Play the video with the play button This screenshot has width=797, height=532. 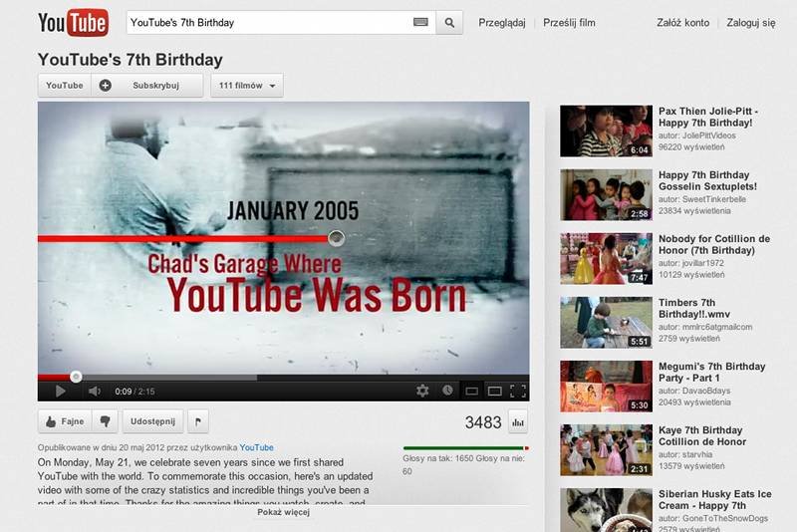pyautogui.click(x=60, y=391)
